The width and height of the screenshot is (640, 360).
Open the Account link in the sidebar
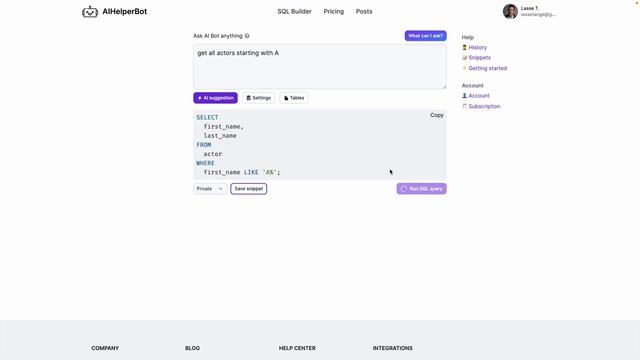click(x=479, y=96)
